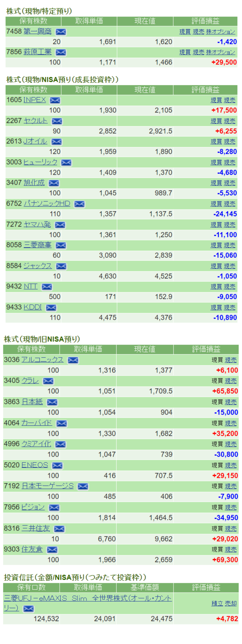Click the mail icon for eMAXIS Slim fund

coord(28,609)
